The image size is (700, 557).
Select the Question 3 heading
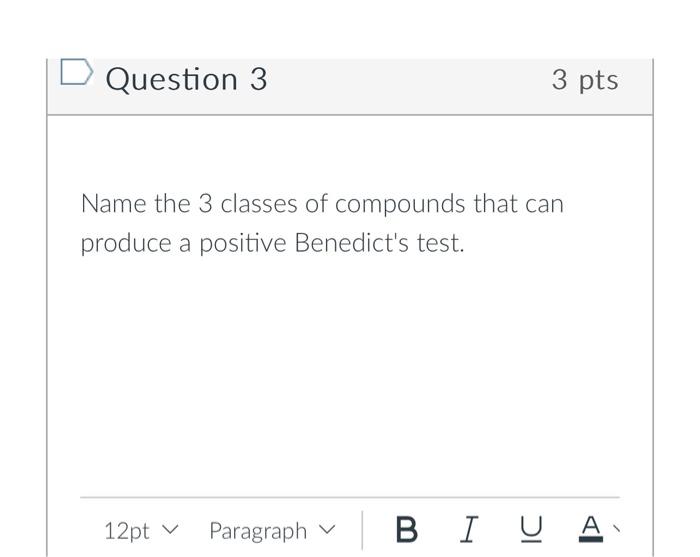[x=186, y=79]
